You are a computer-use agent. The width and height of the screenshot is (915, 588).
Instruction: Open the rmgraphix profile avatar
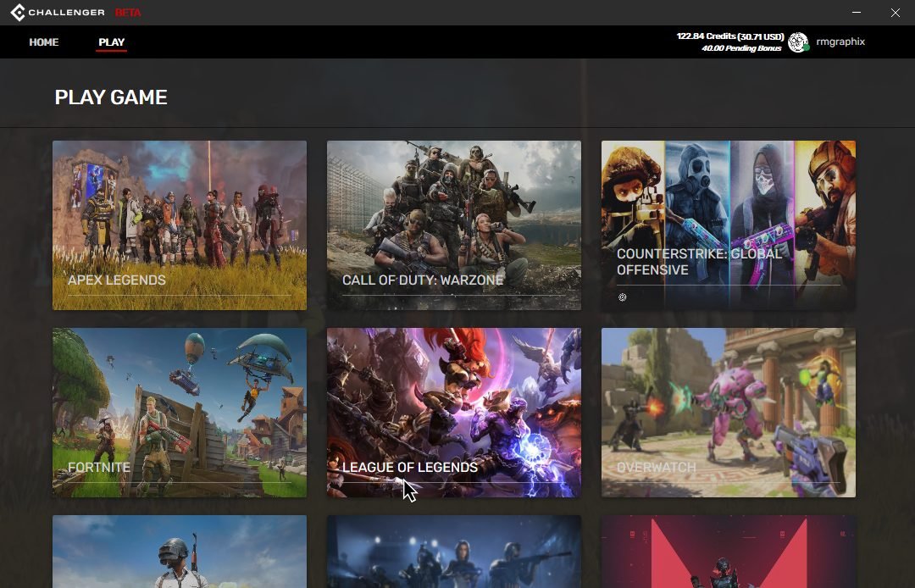[x=798, y=42]
